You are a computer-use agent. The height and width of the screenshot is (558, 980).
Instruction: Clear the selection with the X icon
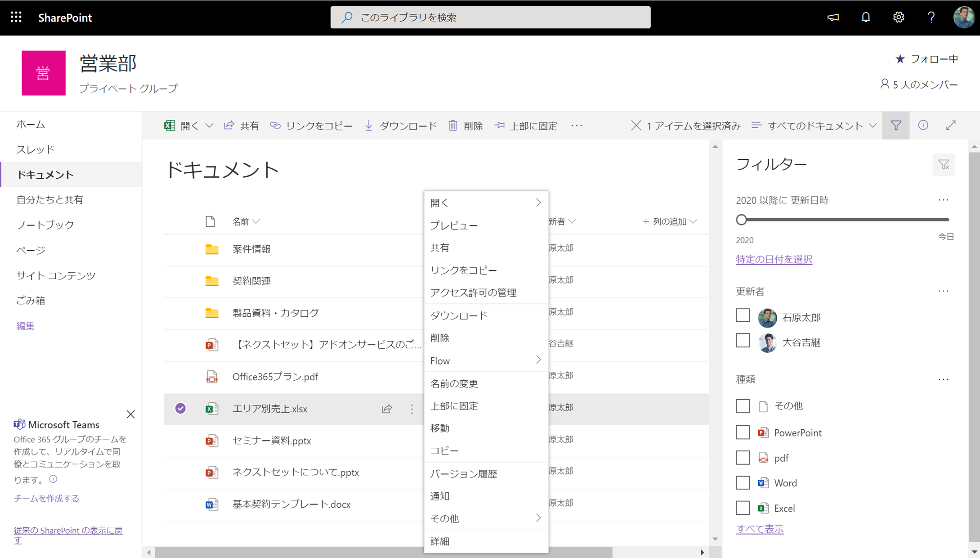tap(636, 126)
